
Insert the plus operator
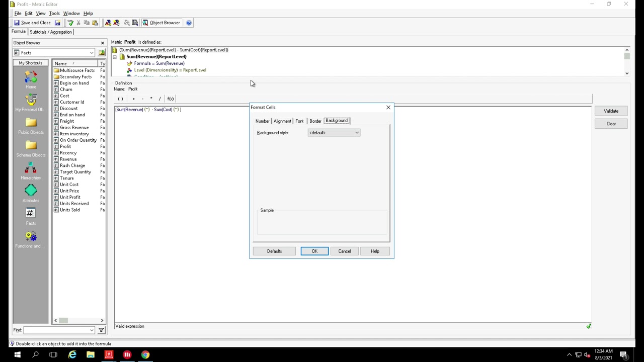(134, 99)
